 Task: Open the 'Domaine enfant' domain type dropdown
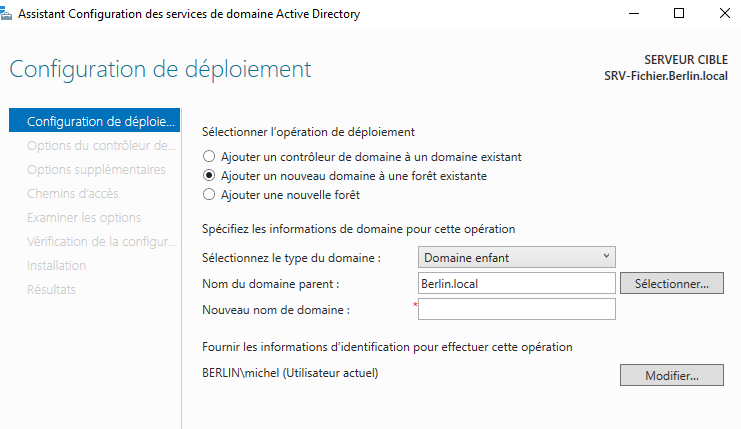tap(516, 258)
